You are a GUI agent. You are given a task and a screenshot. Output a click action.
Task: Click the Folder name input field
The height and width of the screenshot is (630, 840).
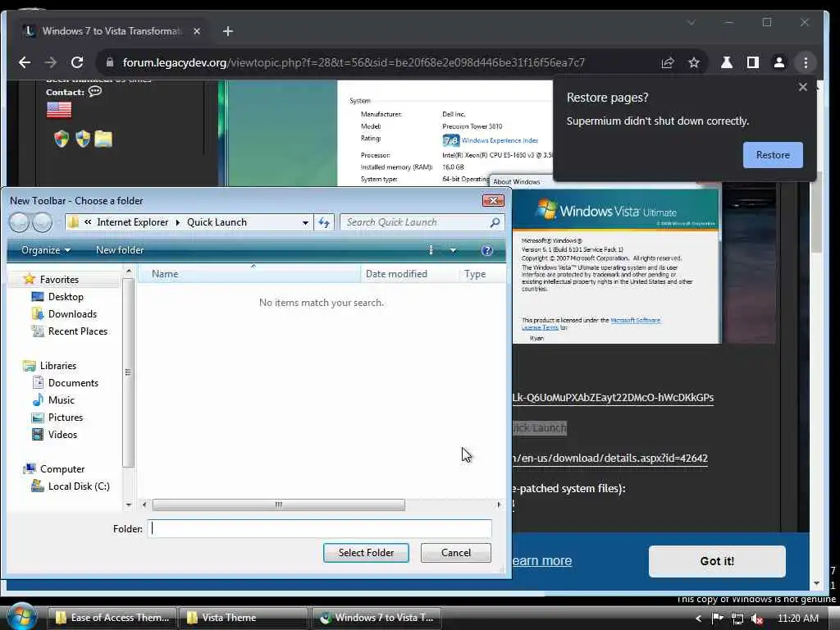pyautogui.click(x=319, y=529)
